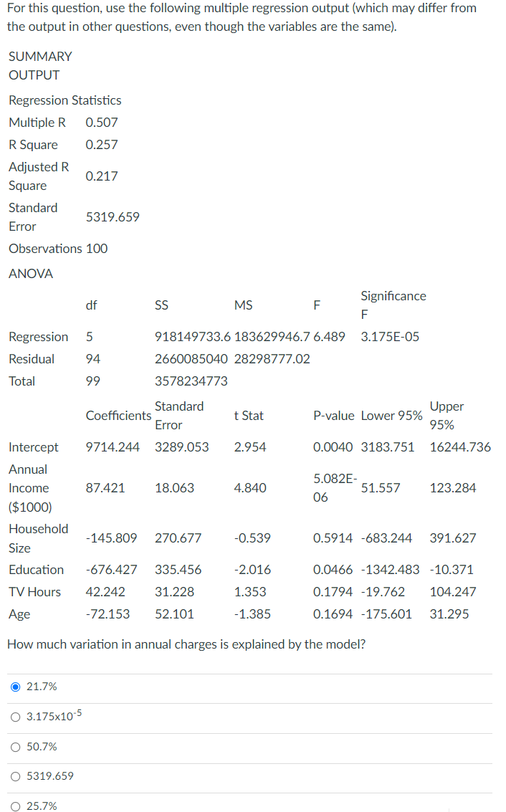Select the 21.7% answer option

pyautogui.click(x=15, y=686)
